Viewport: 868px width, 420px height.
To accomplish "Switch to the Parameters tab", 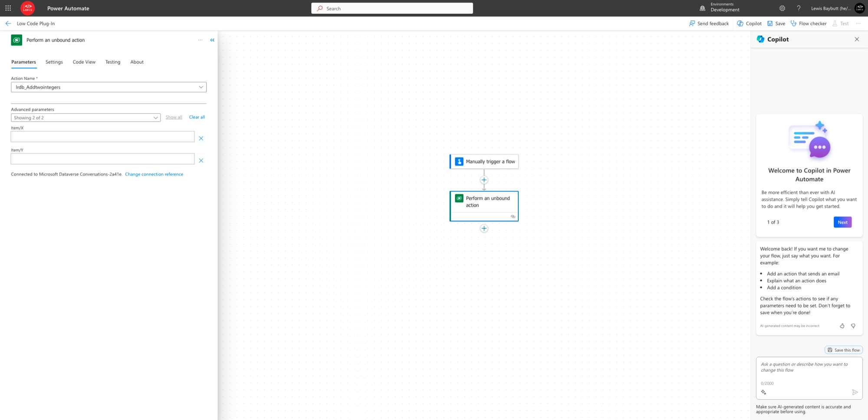I will (23, 62).
